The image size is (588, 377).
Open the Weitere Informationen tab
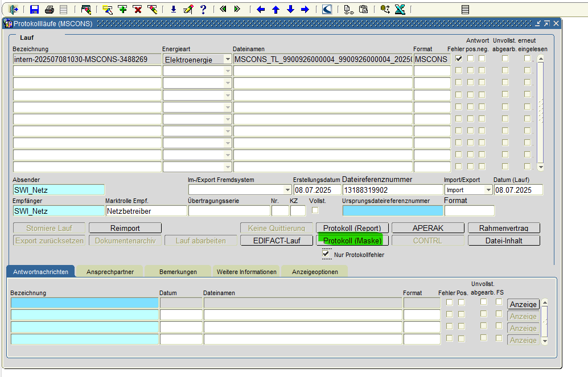click(x=246, y=272)
